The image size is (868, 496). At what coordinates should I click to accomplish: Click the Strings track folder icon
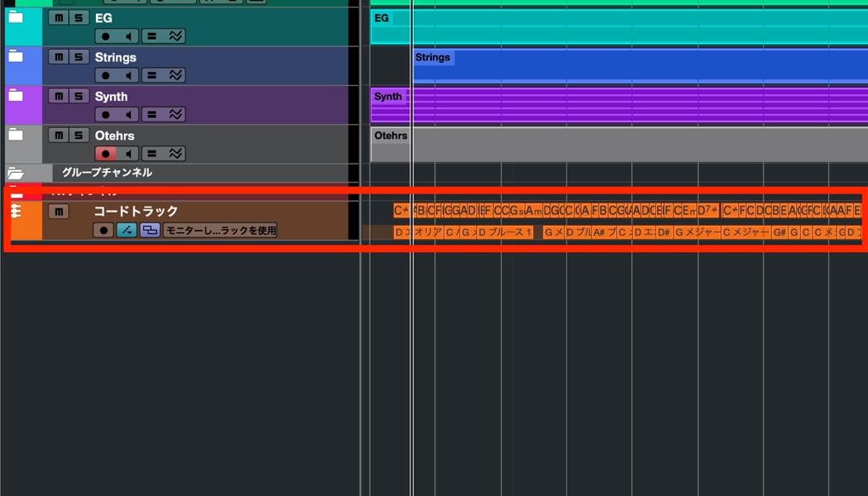[16, 56]
